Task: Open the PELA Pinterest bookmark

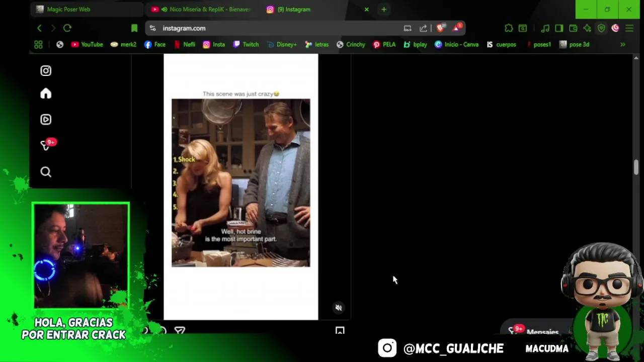Action: 384,45
